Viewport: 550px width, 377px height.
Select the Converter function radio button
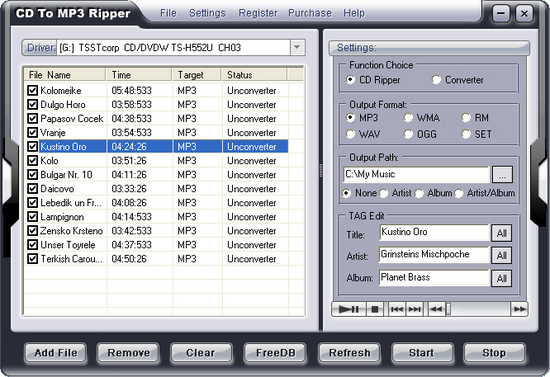[436, 80]
